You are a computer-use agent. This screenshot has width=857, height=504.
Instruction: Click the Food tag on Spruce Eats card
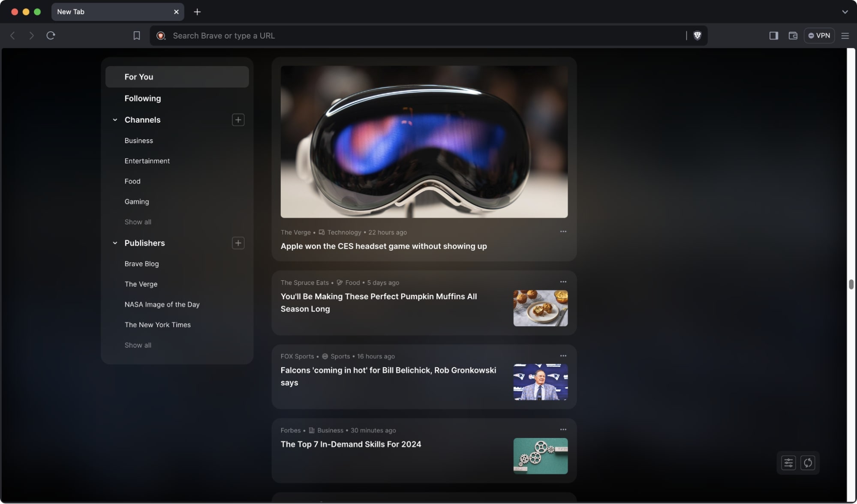tap(348, 283)
